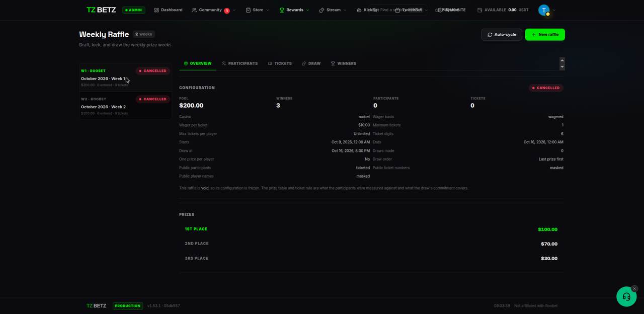Click the Rewards trophy icon

(x=282, y=10)
